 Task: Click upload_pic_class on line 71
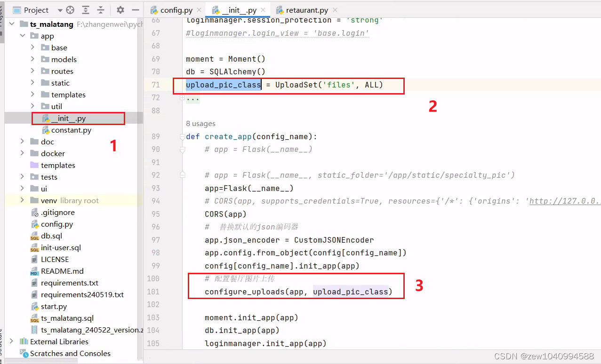(223, 85)
